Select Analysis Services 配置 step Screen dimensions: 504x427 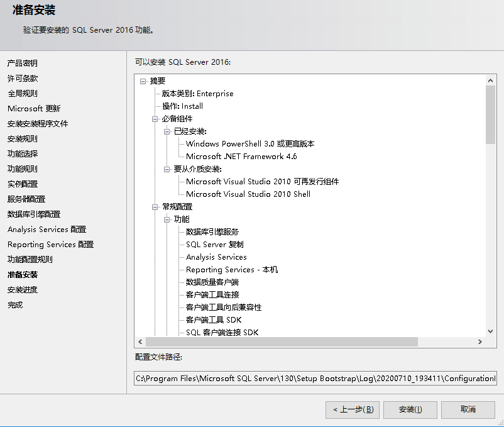(47, 230)
